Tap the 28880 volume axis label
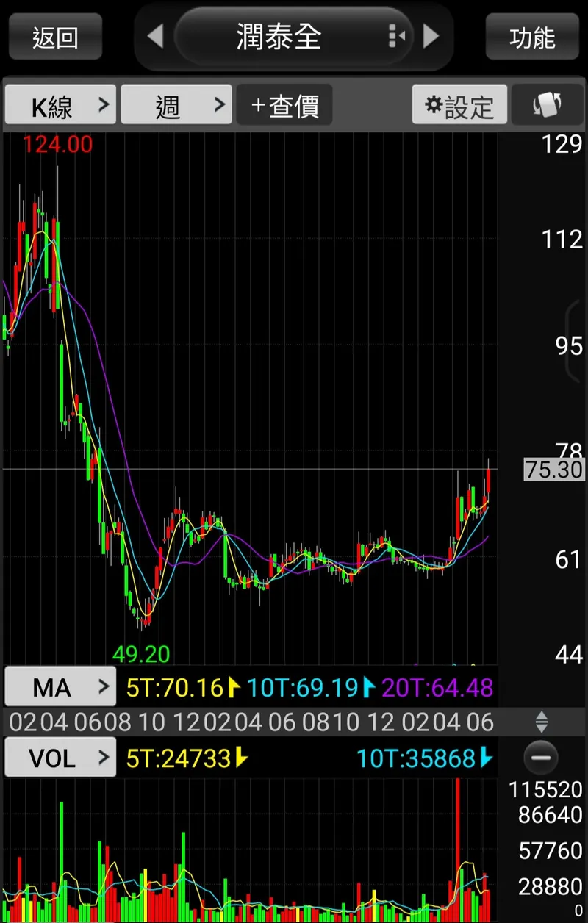Screen dimensions: 588x923 click(551, 886)
